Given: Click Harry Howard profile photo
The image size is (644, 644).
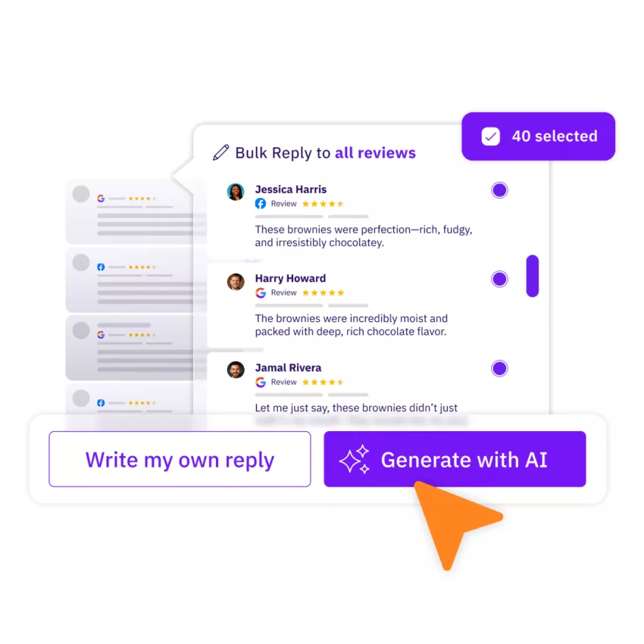Looking at the screenshot, I should [236, 281].
